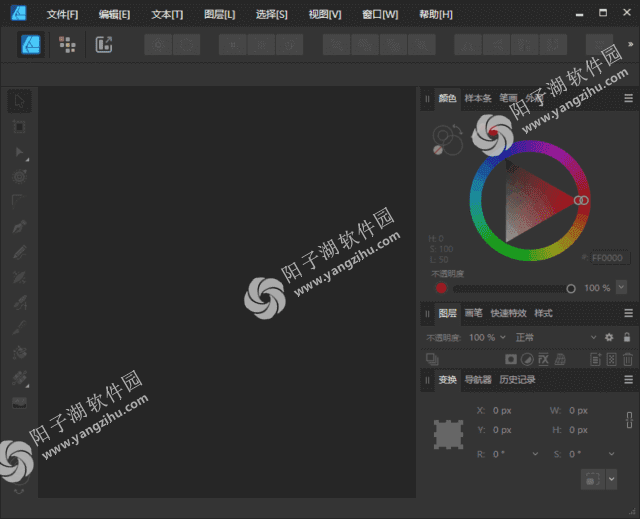Viewport: 640px width, 519px height.
Task: Expand the S shear dropdown
Action: pos(611,454)
